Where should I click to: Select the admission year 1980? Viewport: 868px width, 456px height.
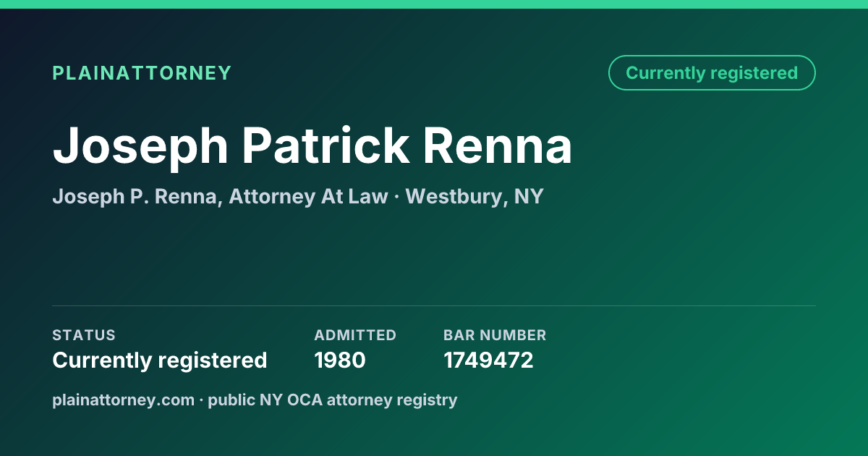pos(340,360)
